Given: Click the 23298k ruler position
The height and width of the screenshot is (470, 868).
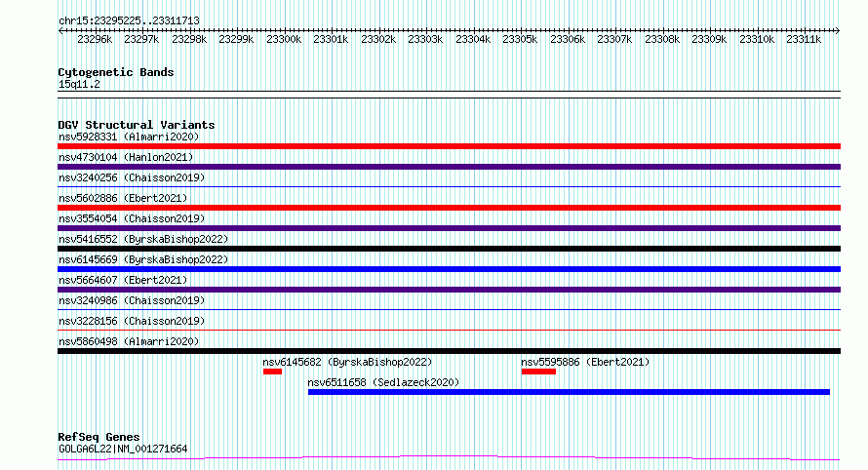Looking at the screenshot, I should coord(189,39).
